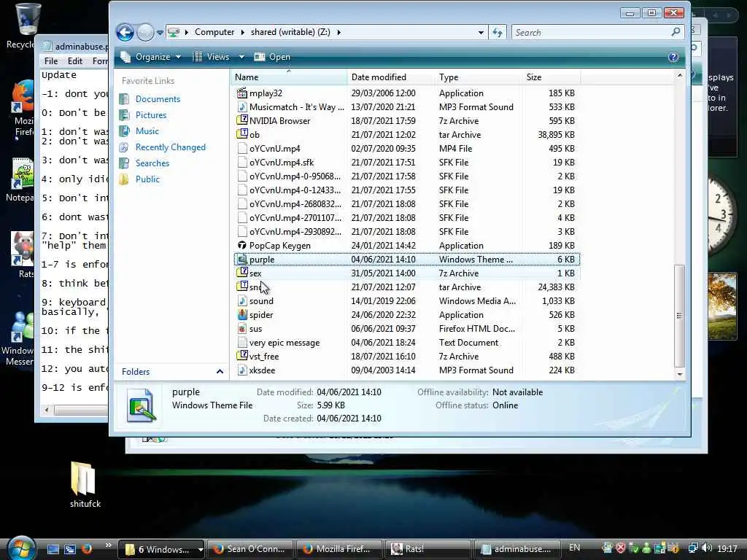Select the sus Firefox HTML document icon
The image size is (747, 560).
[x=242, y=329]
